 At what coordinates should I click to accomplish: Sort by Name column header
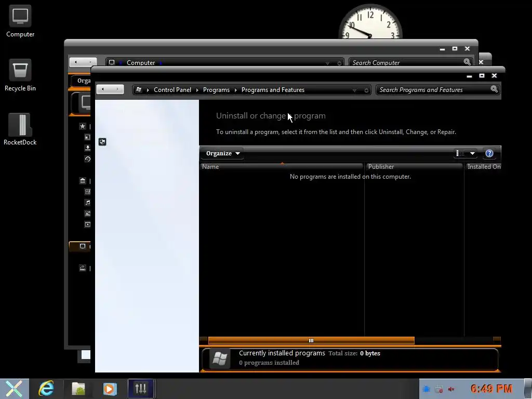282,167
